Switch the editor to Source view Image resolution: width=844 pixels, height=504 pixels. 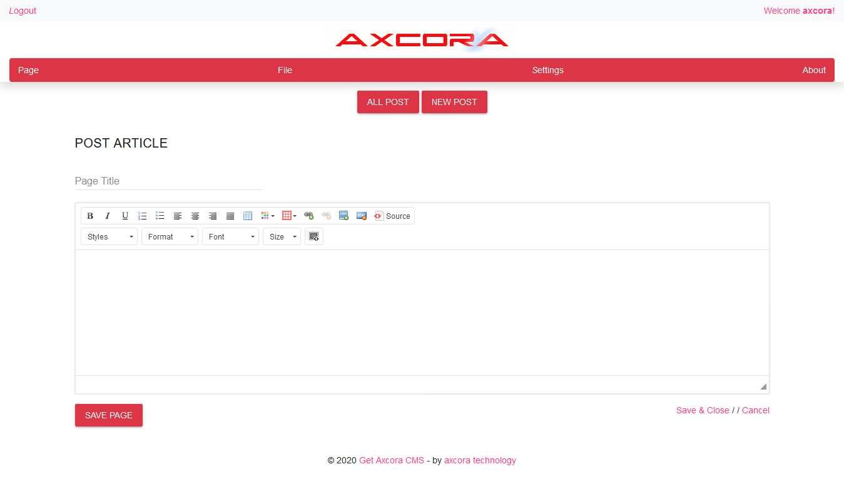pyautogui.click(x=393, y=216)
